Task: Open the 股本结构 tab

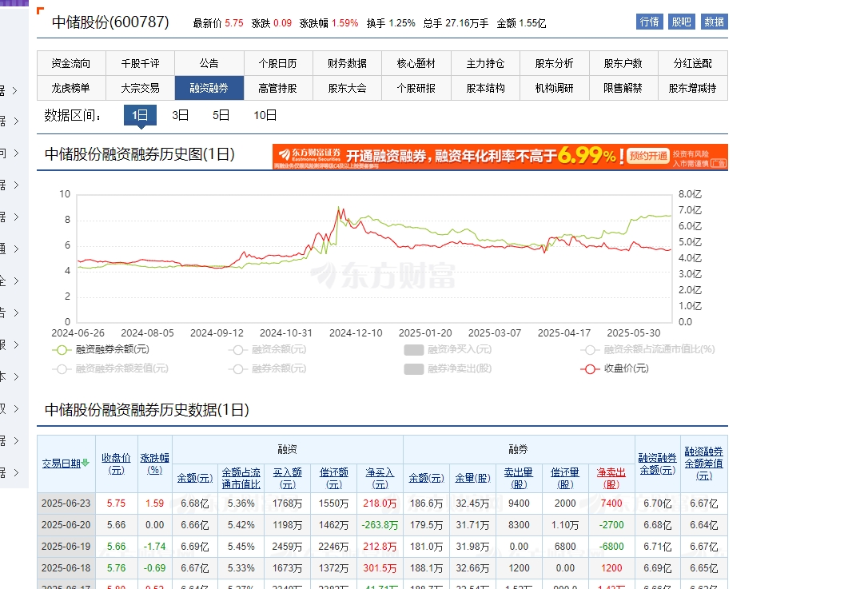Action: pos(485,88)
